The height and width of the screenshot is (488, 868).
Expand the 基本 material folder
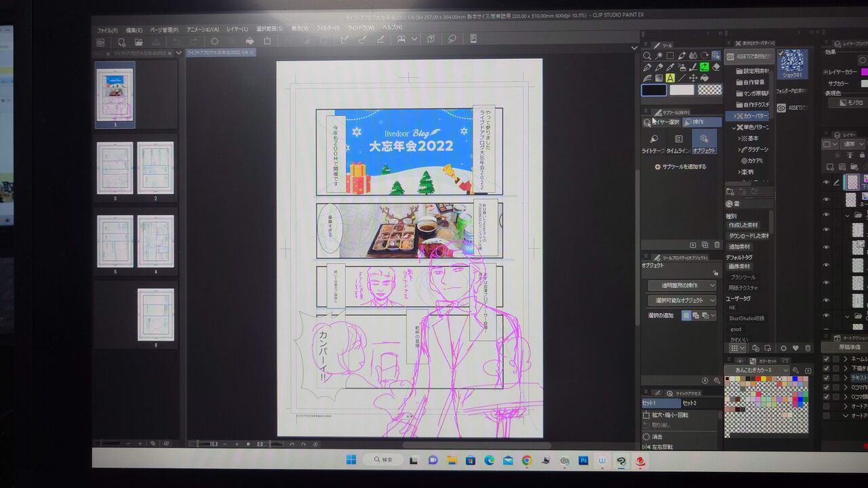coord(739,138)
